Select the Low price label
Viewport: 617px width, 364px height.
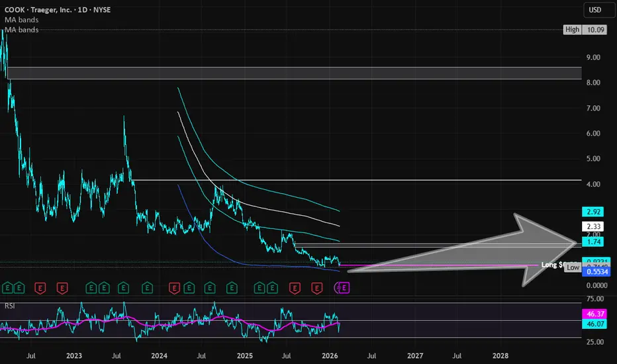573,267
